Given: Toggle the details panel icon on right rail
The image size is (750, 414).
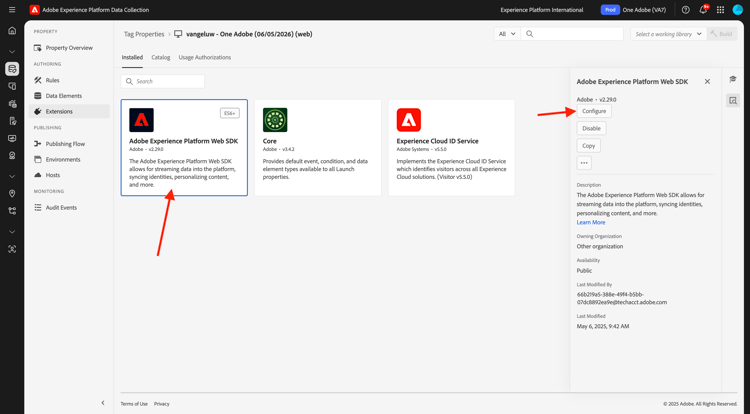Looking at the screenshot, I should click(733, 100).
